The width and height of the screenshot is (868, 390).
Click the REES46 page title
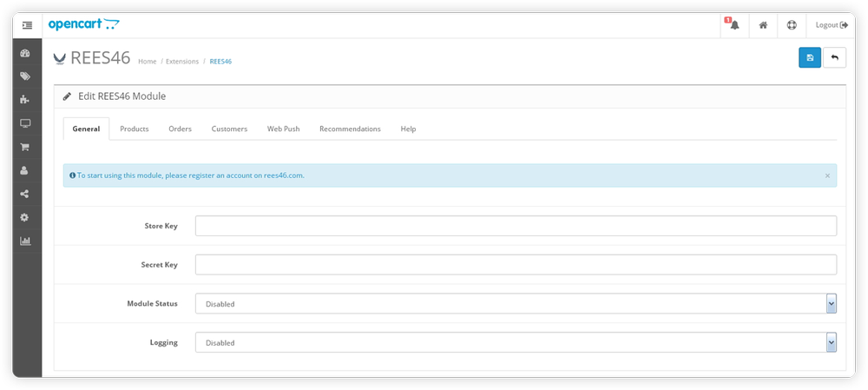pos(100,57)
